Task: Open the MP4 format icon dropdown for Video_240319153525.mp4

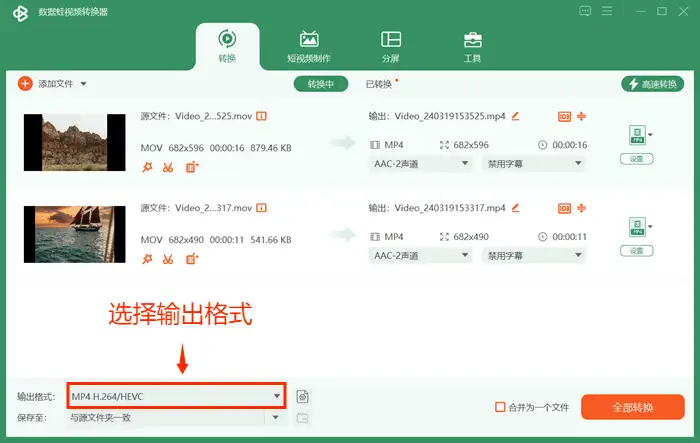Action: pos(640,135)
